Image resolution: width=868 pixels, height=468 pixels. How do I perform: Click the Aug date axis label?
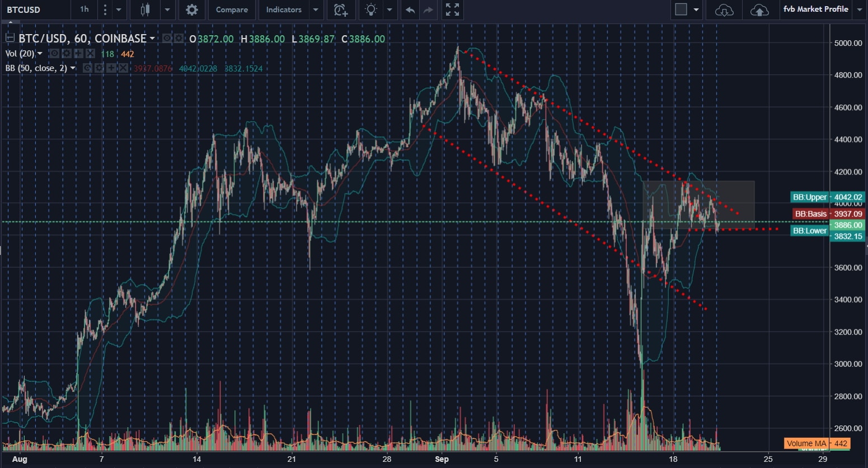20,459
